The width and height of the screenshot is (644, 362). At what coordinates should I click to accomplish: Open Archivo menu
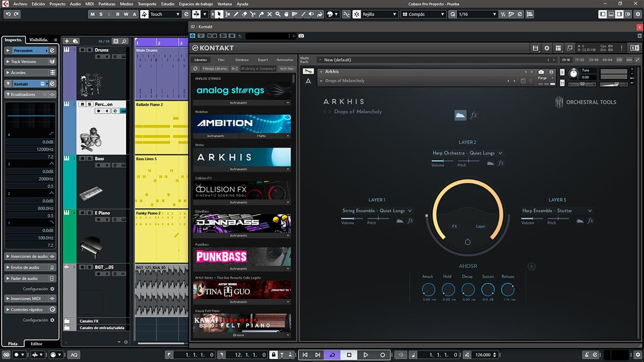[x=20, y=4]
